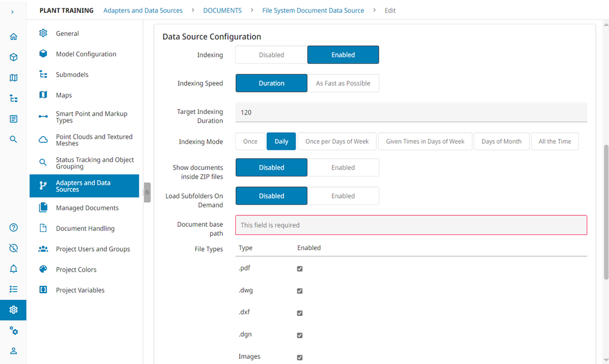The width and height of the screenshot is (609, 364).
Task: Set Indexing Mode to Once
Action: pos(250,141)
